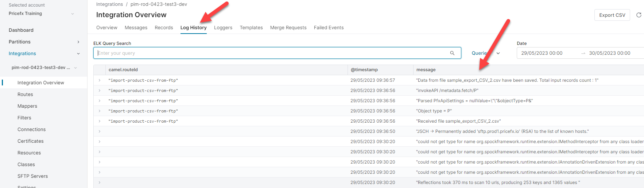The width and height of the screenshot is (644, 188).
Task: Select the Log History tab
Action: point(194,28)
